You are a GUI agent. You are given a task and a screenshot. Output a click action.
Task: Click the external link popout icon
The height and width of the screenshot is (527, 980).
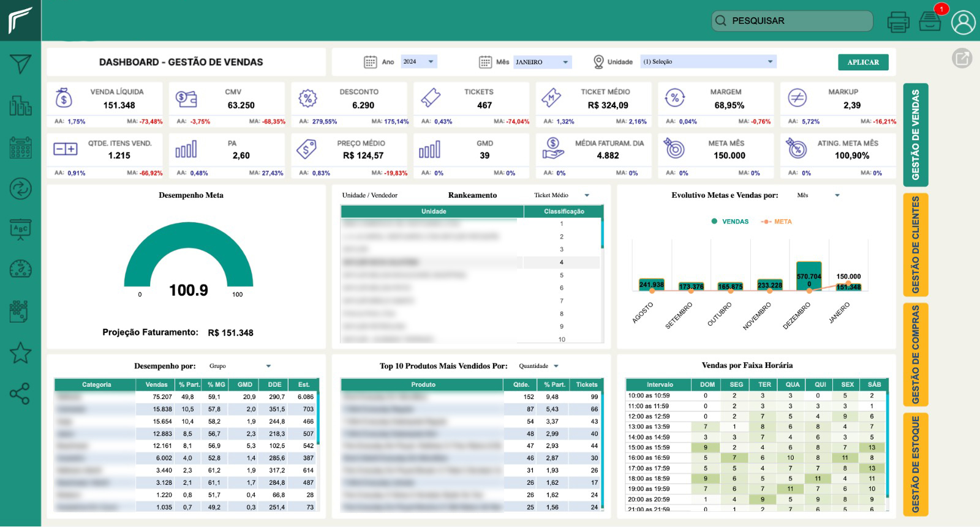962,58
